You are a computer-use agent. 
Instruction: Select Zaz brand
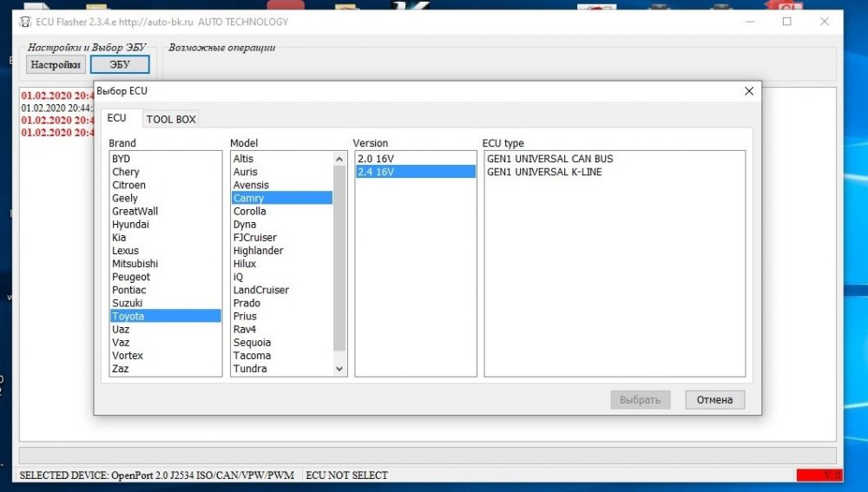(165, 369)
